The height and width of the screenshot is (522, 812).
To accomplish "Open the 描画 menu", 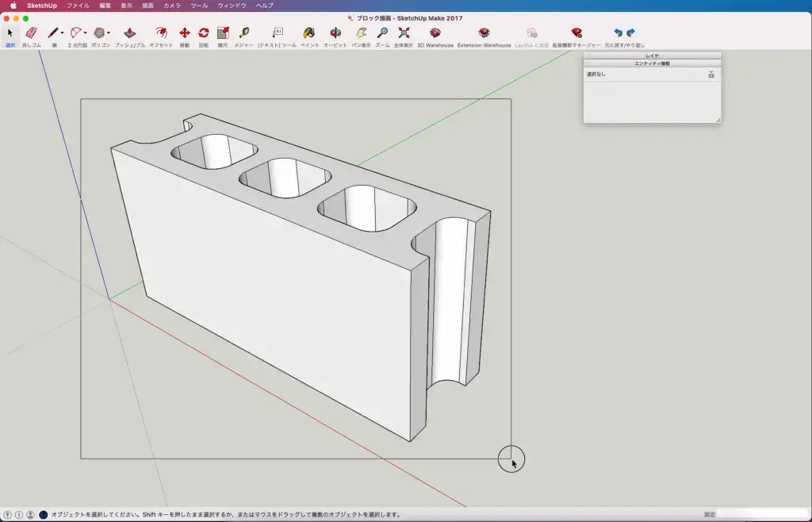I will click(x=147, y=6).
